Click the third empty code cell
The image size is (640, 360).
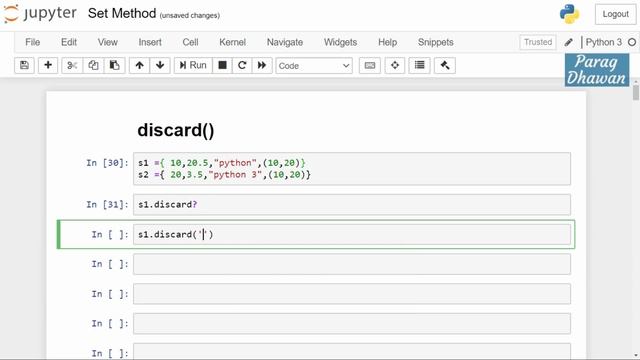pos(352,324)
